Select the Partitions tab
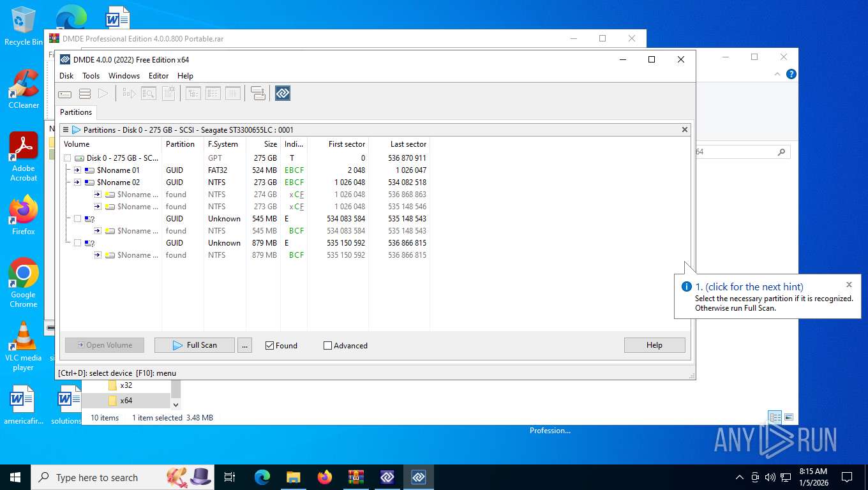The width and height of the screenshot is (868, 490). 76,112
